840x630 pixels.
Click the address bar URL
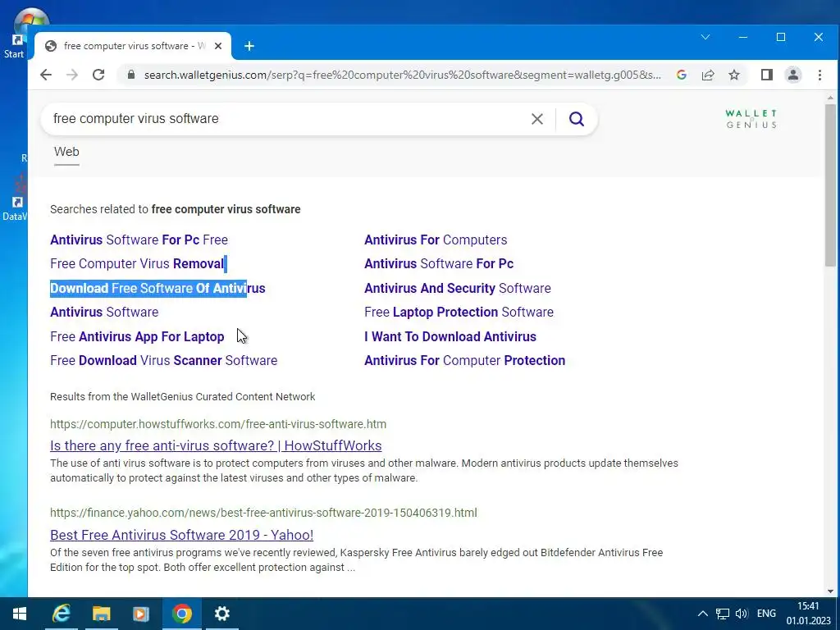point(403,75)
